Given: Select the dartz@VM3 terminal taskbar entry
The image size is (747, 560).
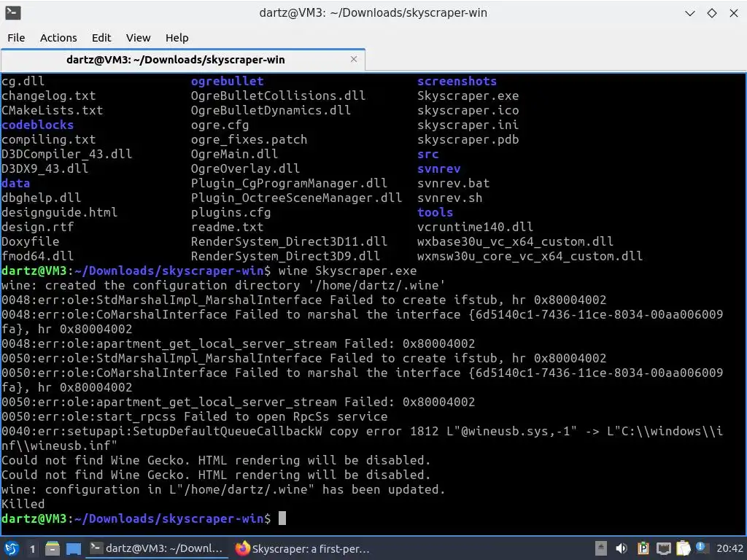Looking at the screenshot, I should pyautogui.click(x=157, y=548).
